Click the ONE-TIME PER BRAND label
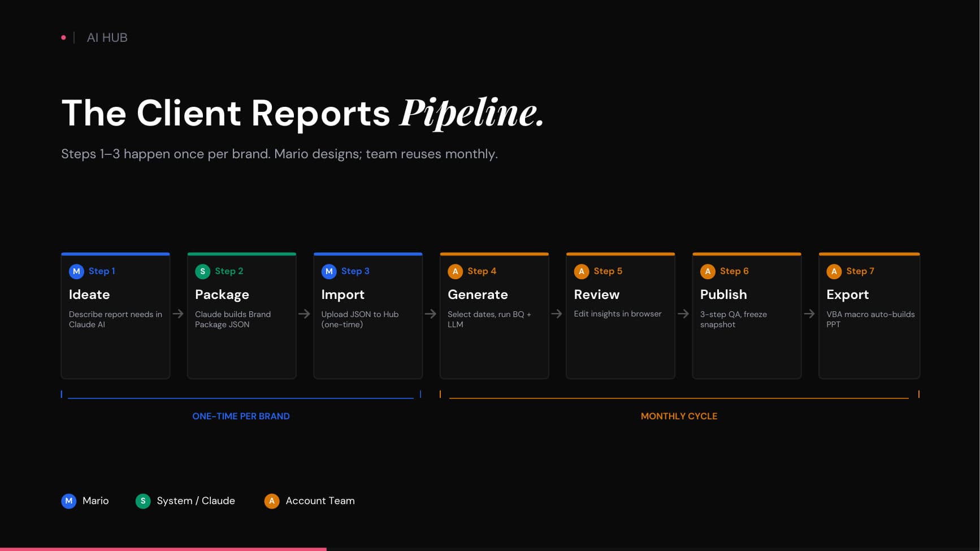This screenshot has width=980, height=551. point(241,416)
